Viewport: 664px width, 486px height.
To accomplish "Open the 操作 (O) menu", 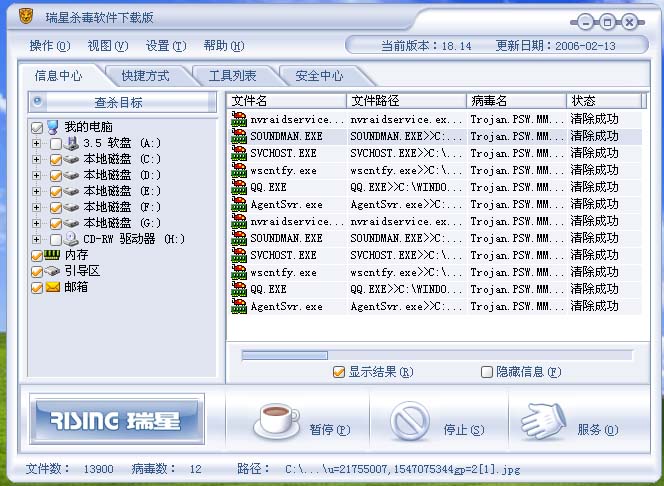I will (x=50, y=46).
